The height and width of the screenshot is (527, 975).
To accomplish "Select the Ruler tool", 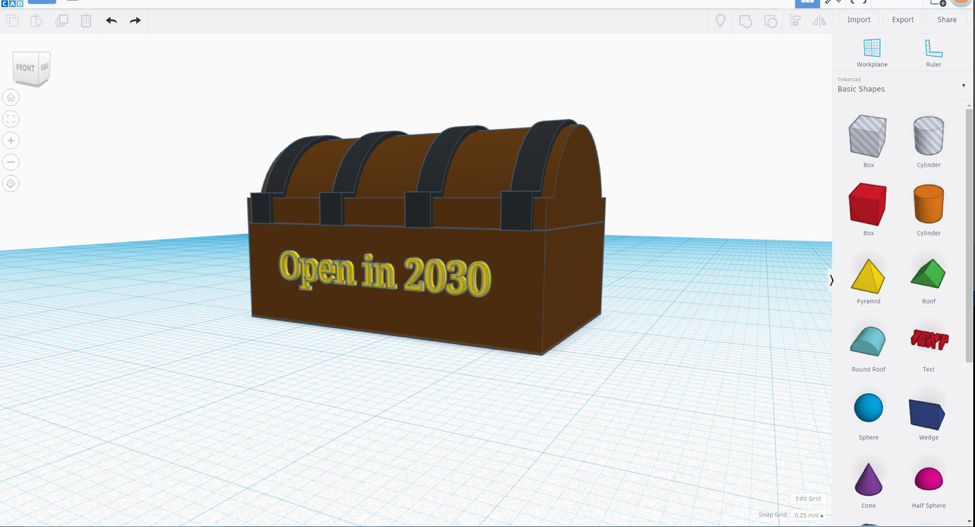I will click(x=933, y=53).
